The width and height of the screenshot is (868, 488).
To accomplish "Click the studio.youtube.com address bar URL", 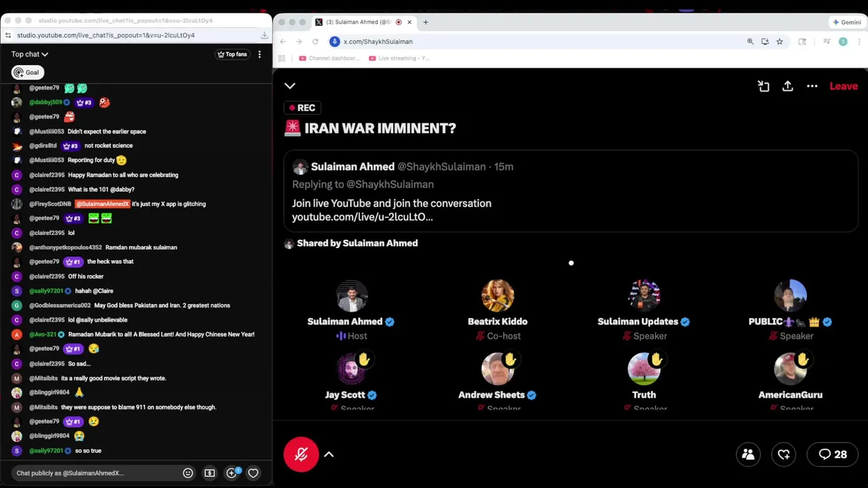I will [106, 35].
